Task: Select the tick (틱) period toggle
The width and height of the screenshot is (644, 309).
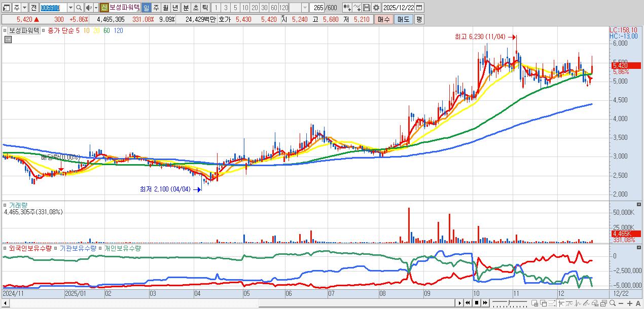Action: [205, 8]
